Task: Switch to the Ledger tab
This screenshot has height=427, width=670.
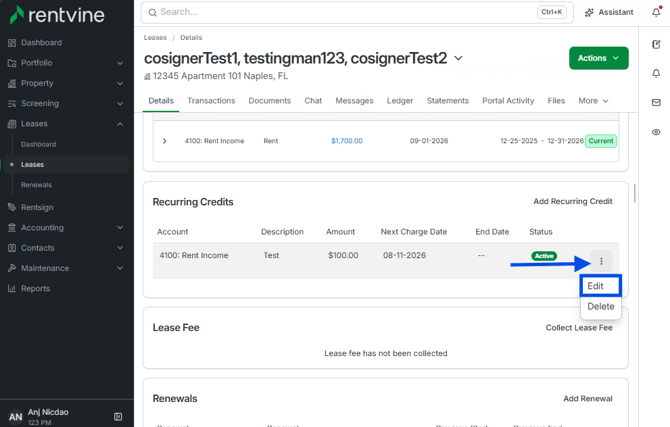Action: click(x=400, y=101)
